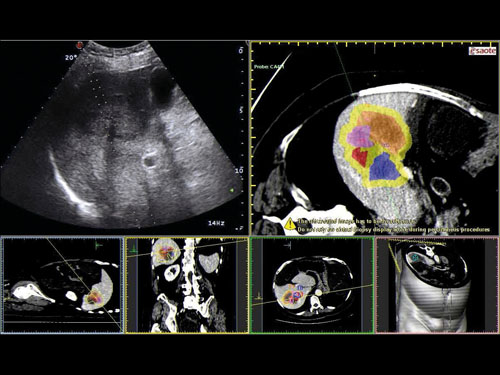Click the cyan marker in 3D view

pyautogui.click(x=415, y=256)
